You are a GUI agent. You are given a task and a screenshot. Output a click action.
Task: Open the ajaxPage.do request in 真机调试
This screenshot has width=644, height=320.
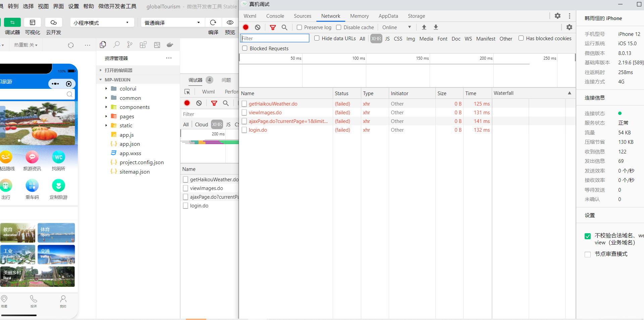(288, 121)
